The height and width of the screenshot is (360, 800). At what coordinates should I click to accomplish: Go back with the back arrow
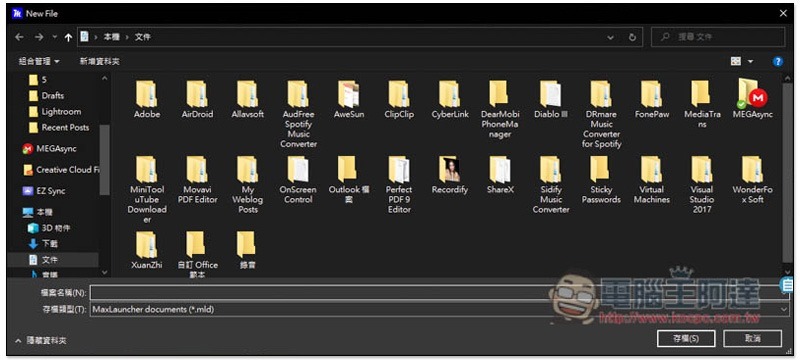click(19, 37)
